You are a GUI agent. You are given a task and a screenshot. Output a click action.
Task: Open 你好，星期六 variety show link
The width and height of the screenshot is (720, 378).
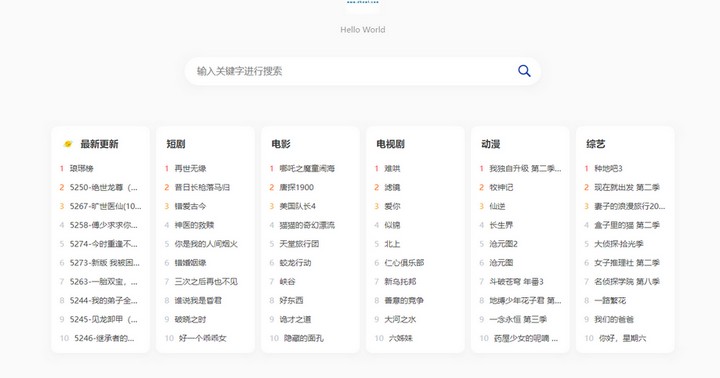coord(623,338)
